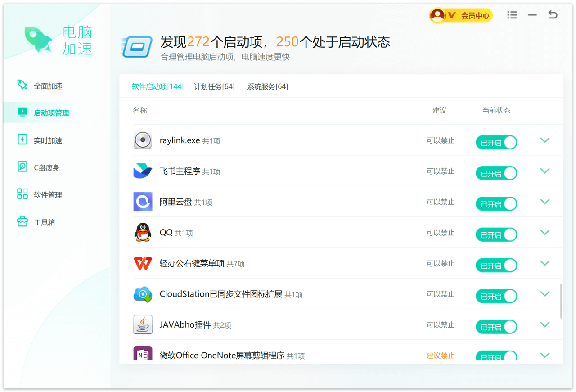
Task: Click the back arrow icon at top right
Action: [553, 15]
